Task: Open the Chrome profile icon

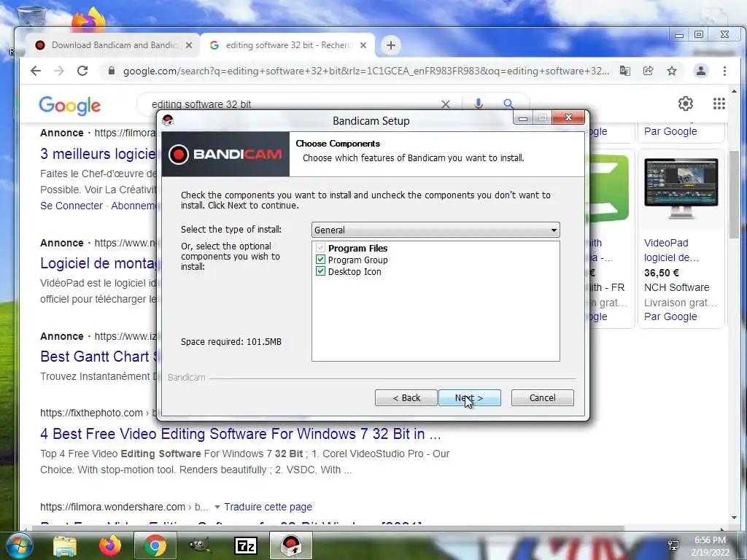Action: click(701, 71)
